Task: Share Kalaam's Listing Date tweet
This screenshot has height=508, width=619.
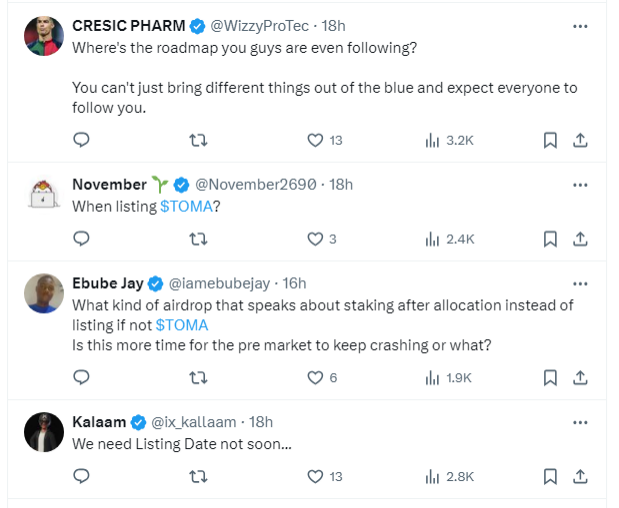Action: 580,476
